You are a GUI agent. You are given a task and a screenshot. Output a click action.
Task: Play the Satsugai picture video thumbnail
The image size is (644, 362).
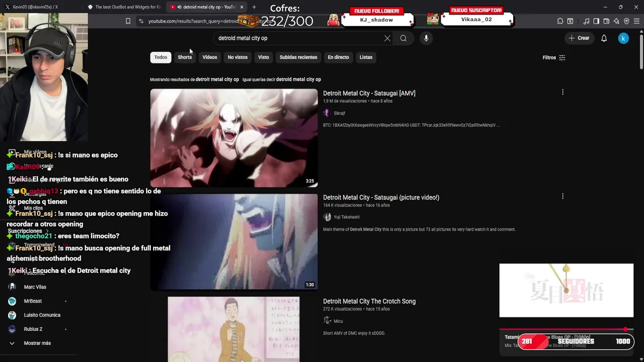[234, 241]
